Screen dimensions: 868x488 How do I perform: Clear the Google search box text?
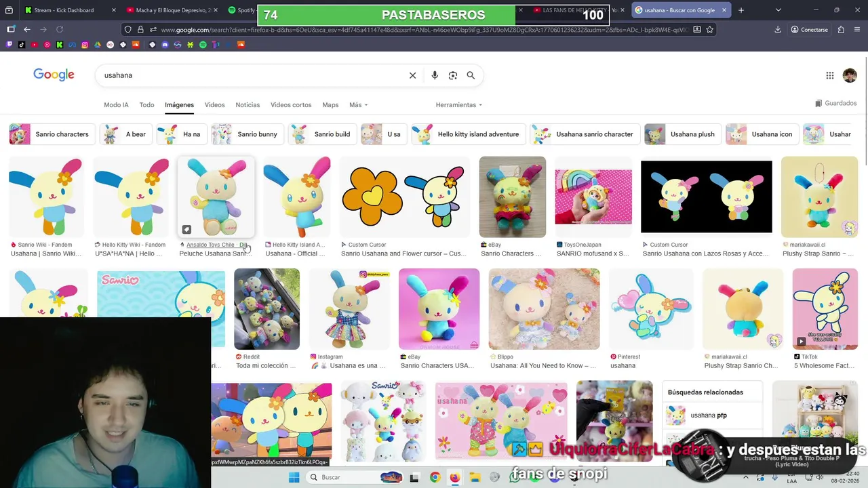pyautogui.click(x=412, y=75)
